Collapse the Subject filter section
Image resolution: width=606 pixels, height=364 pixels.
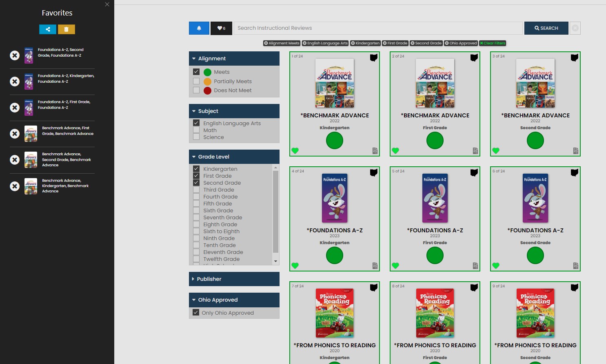click(234, 111)
